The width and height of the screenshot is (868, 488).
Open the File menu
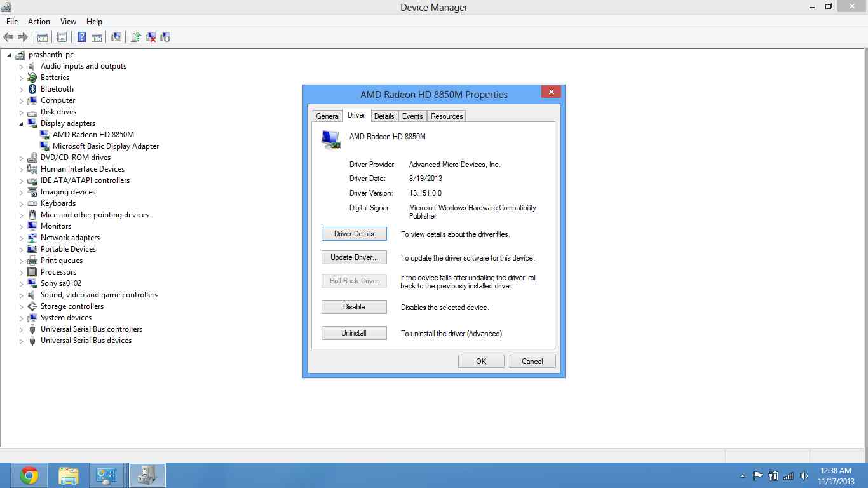12,22
